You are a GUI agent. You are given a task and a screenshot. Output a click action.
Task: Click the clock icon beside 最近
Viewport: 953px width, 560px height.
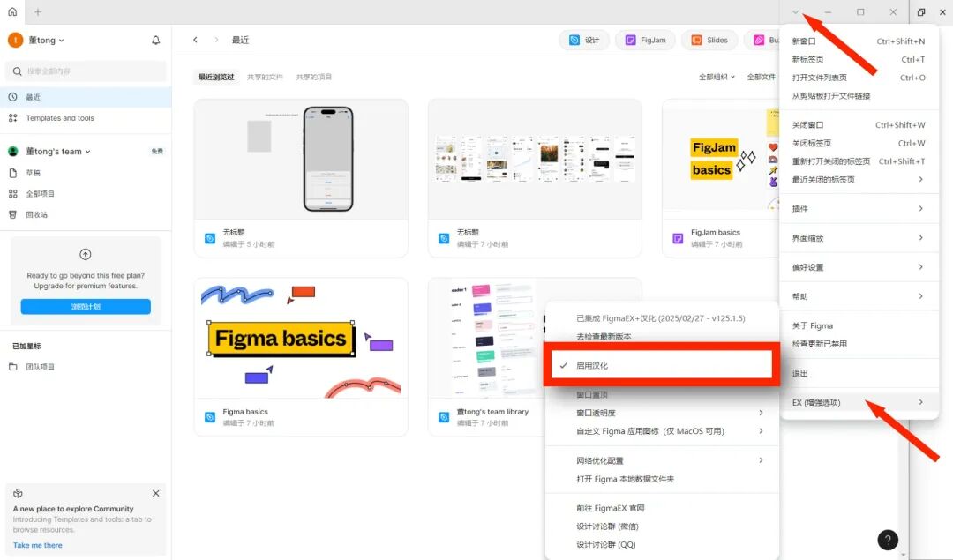[12, 97]
